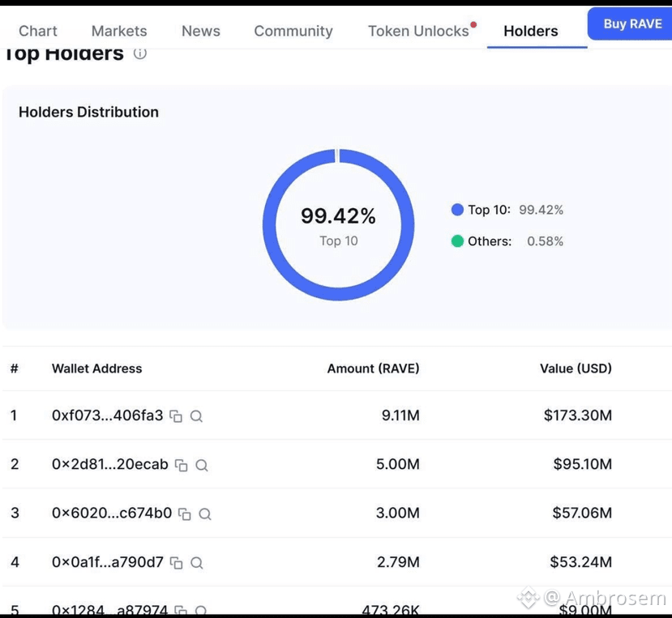Click the $173.30M value cell
Viewport: 672px width, 618px height.
578,415
